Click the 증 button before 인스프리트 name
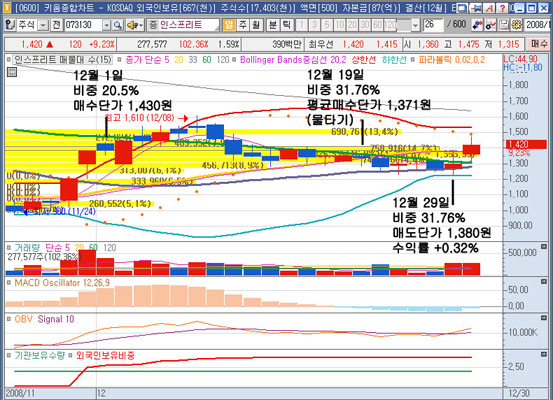The height and width of the screenshot is (400, 553). [x=153, y=25]
